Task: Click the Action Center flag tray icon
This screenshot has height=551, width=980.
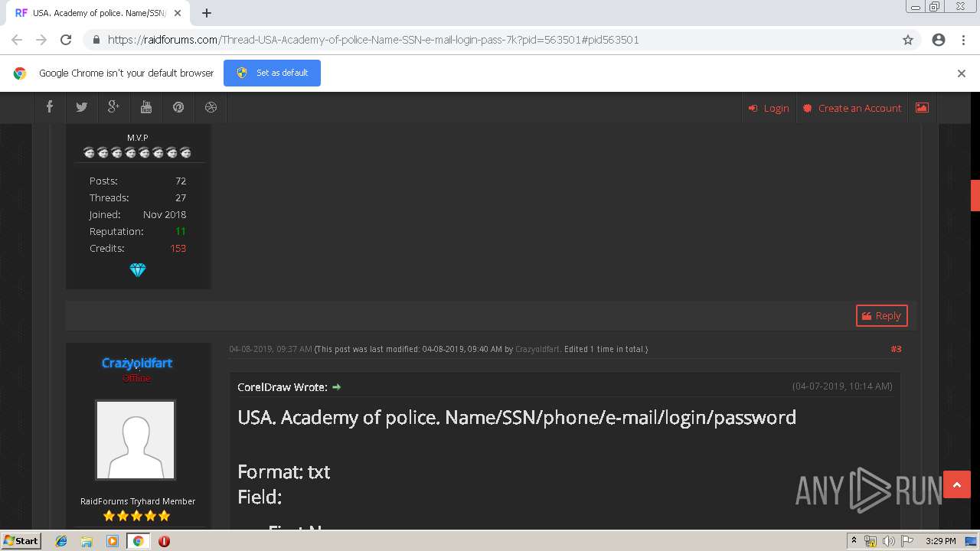Action: [907, 541]
